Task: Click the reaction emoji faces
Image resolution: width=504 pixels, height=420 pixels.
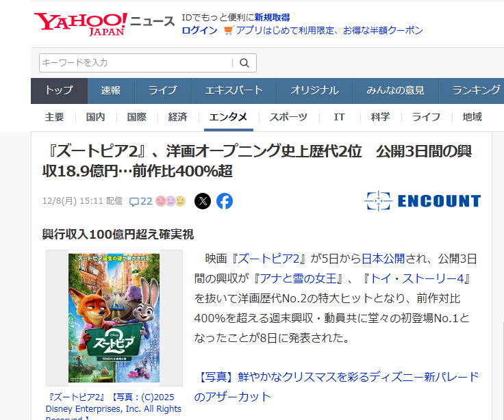Action: click(171, 201)
